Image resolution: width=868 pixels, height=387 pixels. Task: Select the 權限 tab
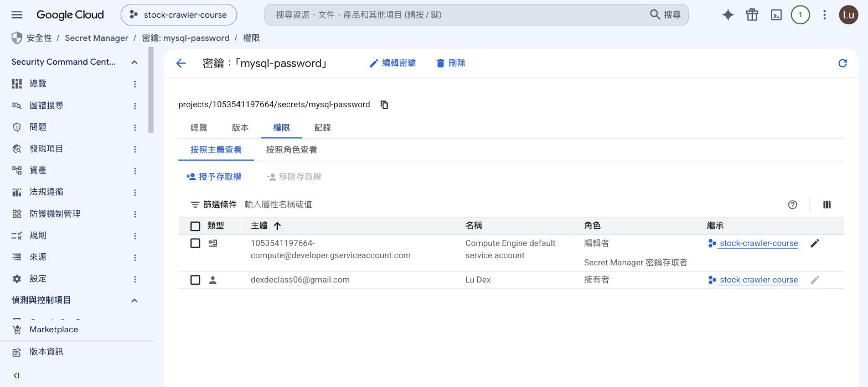point(281,128)
